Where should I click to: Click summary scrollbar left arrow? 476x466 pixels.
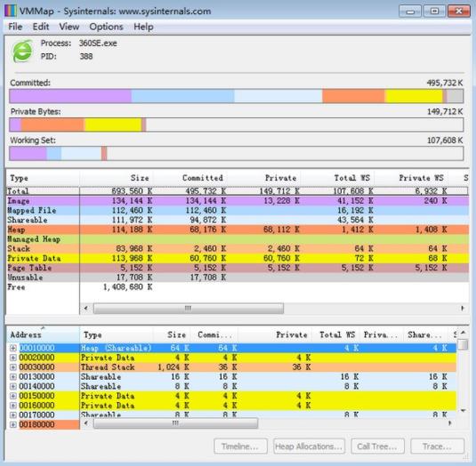(86, 309)
